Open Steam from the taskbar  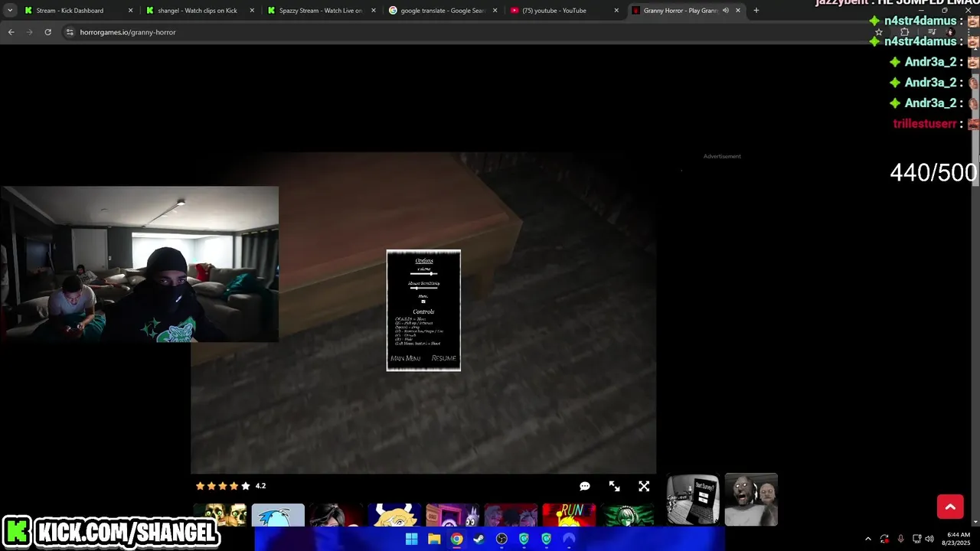[479, 539]
